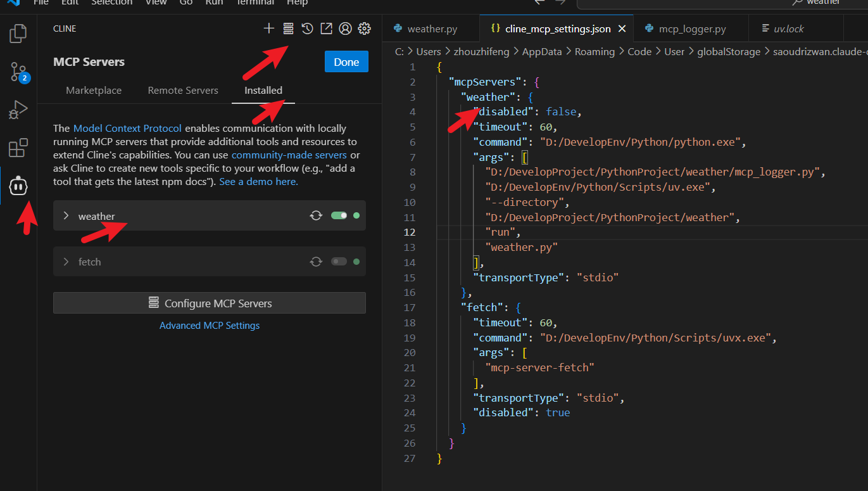Image resolution: width=868 pixels, height=491 pixels.
Task: Toggle the weather server switch off
Action: (339, 216)
